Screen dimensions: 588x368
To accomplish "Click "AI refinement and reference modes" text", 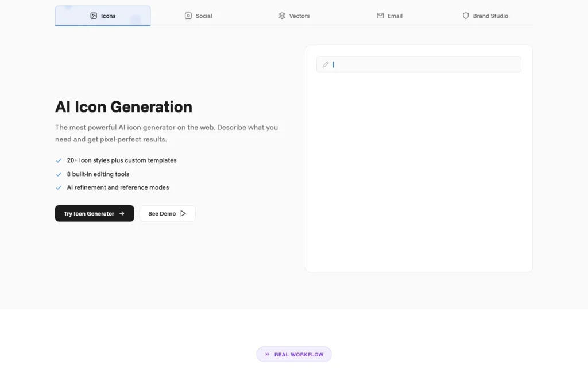I will (118, 187).
